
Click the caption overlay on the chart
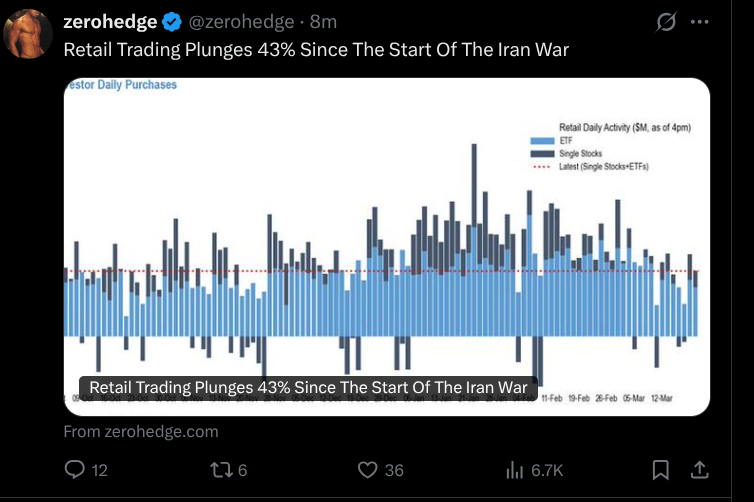click(x=308, y=387)
